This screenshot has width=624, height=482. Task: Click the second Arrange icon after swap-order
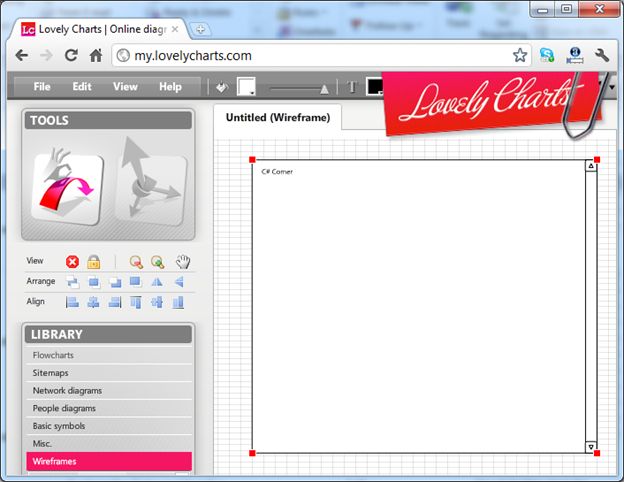tap(94, 282)
